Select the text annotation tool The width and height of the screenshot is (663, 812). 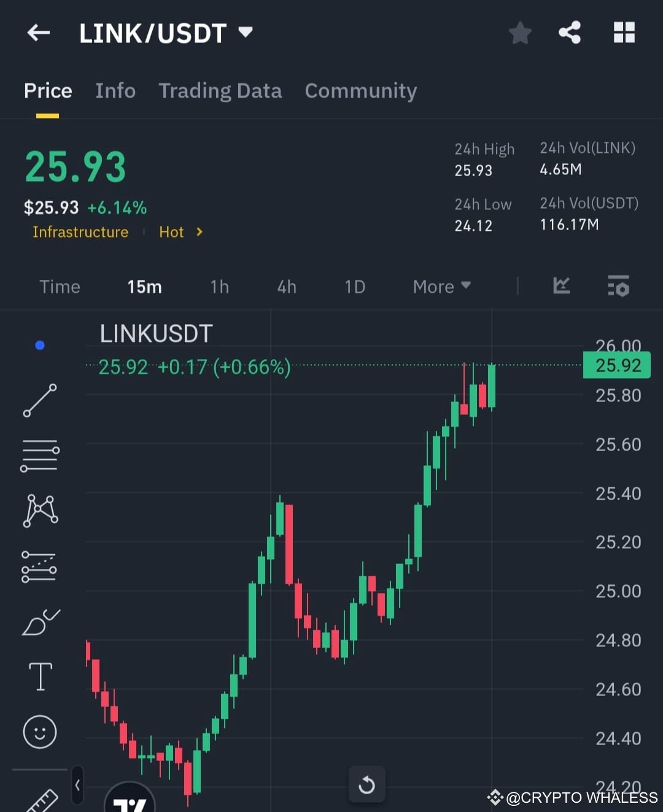click(x=39, y=676)
